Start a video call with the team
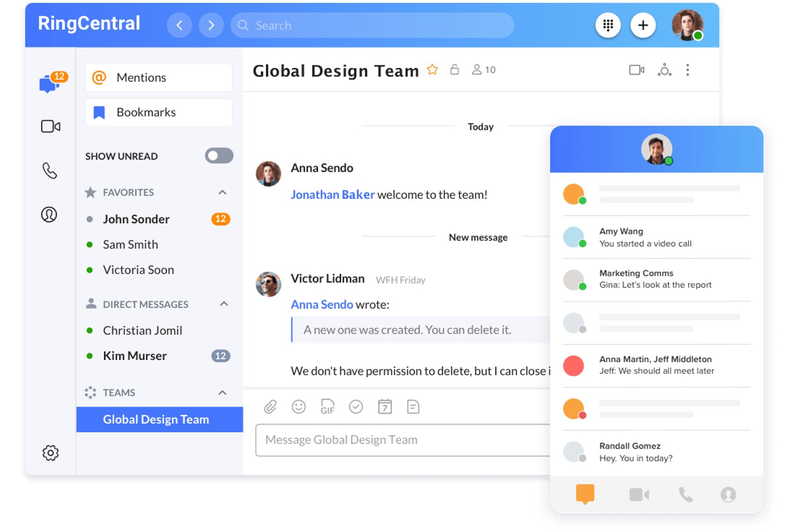Viewport: 798px width, 532px height. click(637, 70)
